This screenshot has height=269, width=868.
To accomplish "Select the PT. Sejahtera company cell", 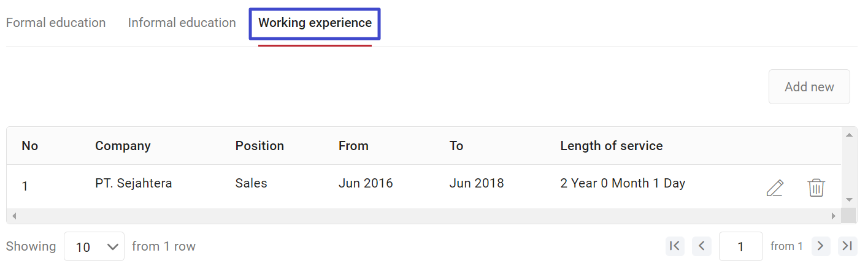I will (x=134, y=183).
